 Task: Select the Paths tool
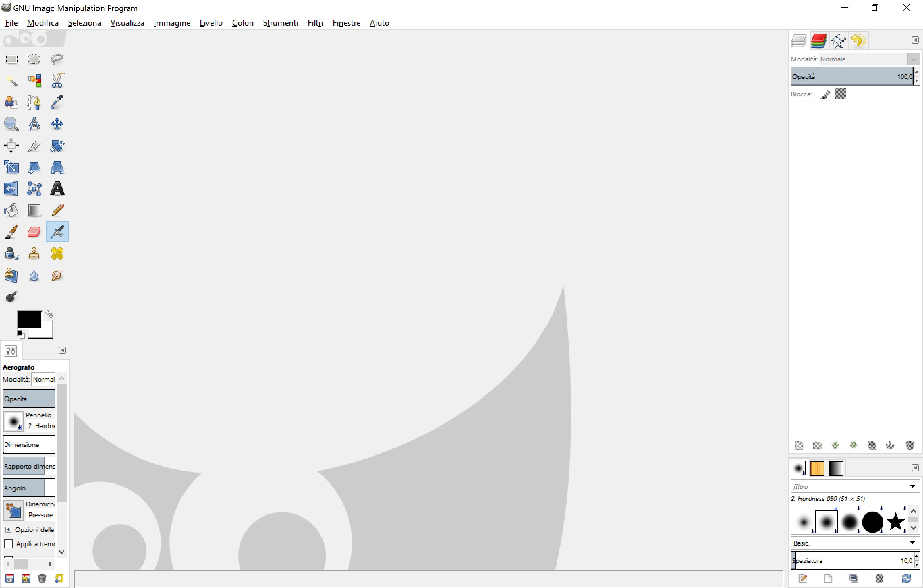click(34, 102)
